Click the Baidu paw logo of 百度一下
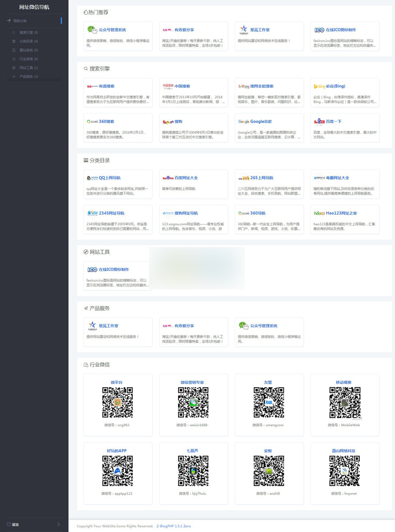 (x=319, y=121)
